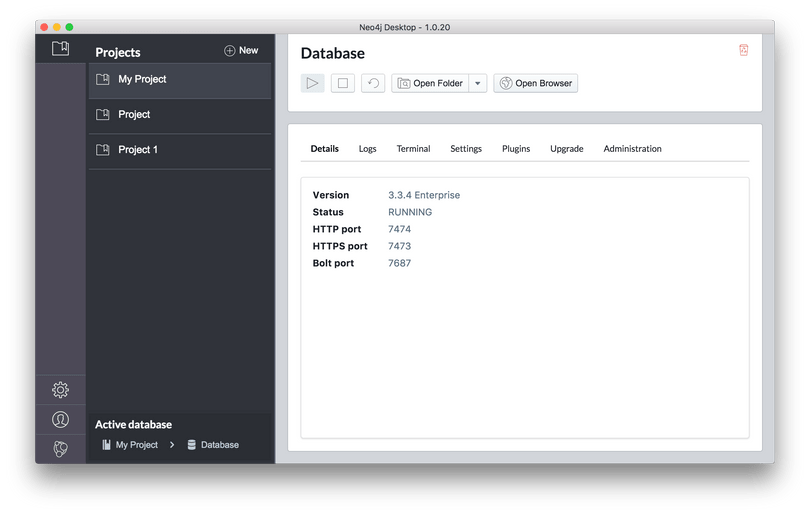Click the Open Folder button

click(x=430, y=83)
